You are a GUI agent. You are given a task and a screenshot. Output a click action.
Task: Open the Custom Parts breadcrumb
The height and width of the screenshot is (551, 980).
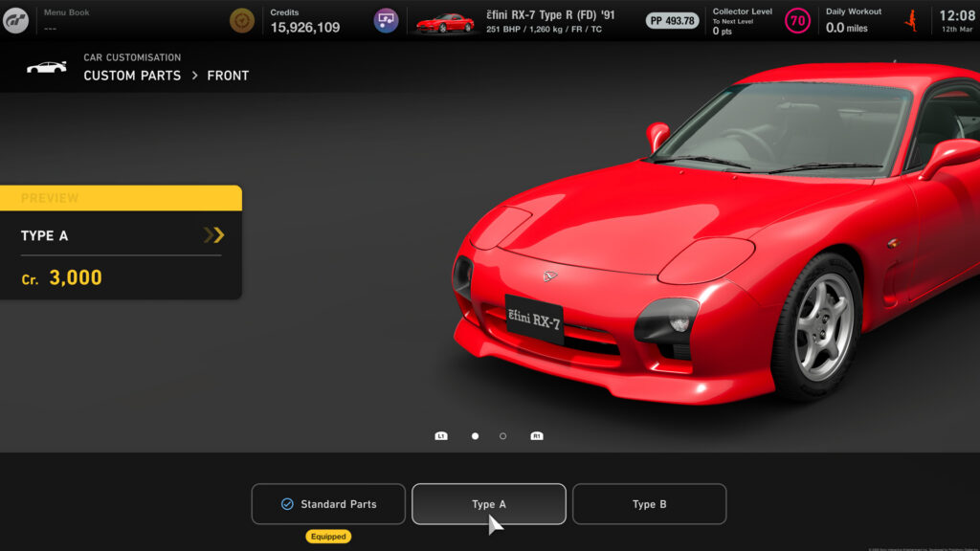click(132, 76)
